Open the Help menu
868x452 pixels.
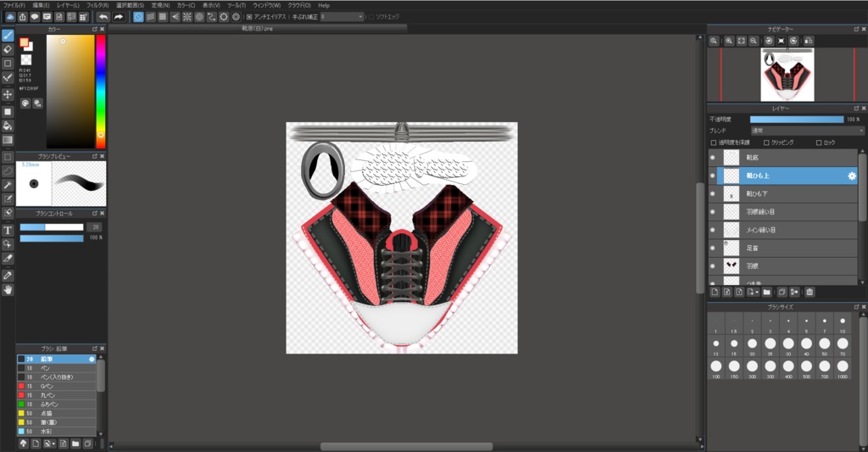coord(324,5)
